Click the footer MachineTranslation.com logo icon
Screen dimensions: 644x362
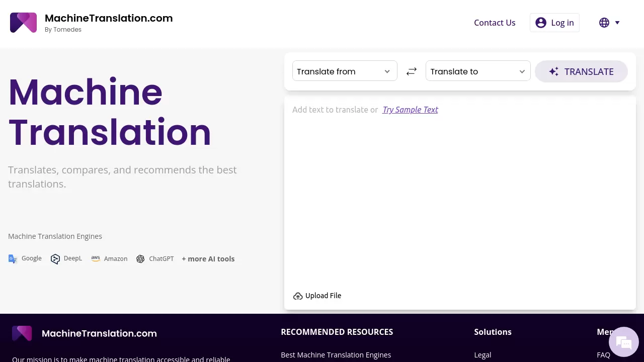coord(22,333)
